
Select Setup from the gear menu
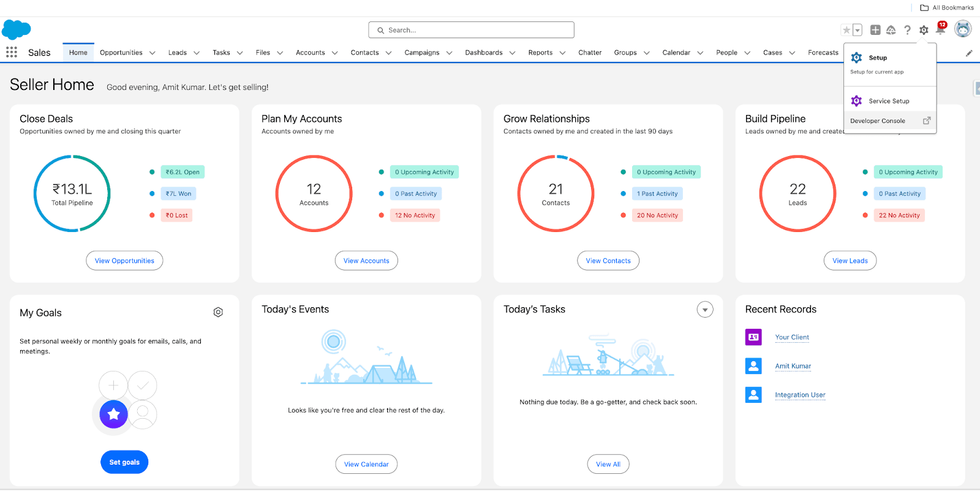pyautogui.click(x=877, y=58)
